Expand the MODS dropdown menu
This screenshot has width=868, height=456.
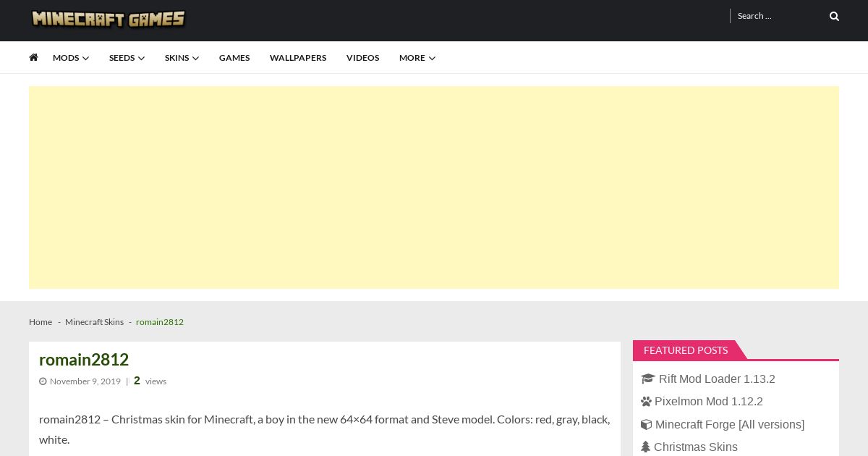point(71,58)
